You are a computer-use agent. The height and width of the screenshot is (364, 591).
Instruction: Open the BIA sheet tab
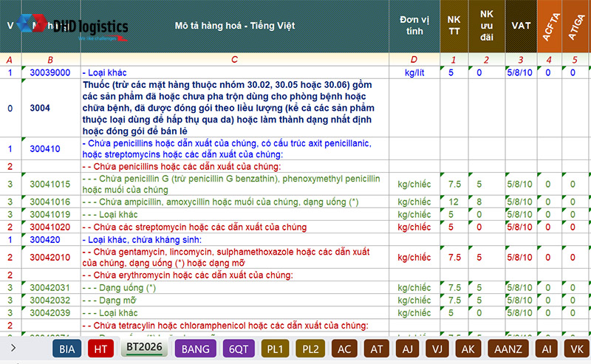(x=66, y=349)
